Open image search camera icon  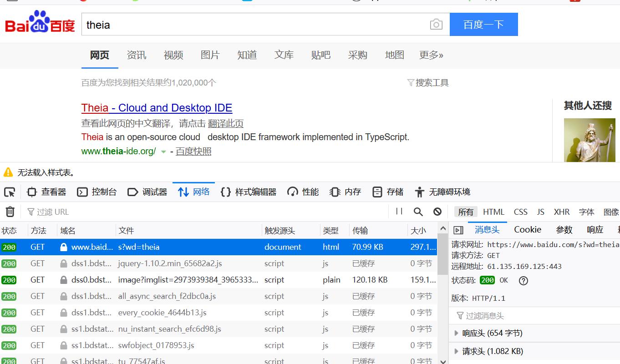pos(436,25)
